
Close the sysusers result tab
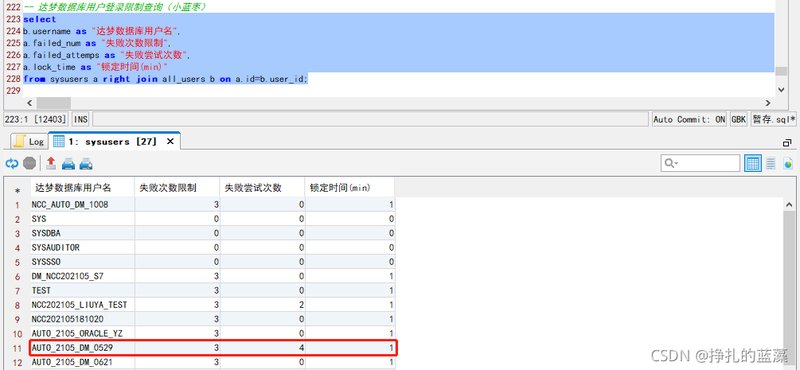170,141
